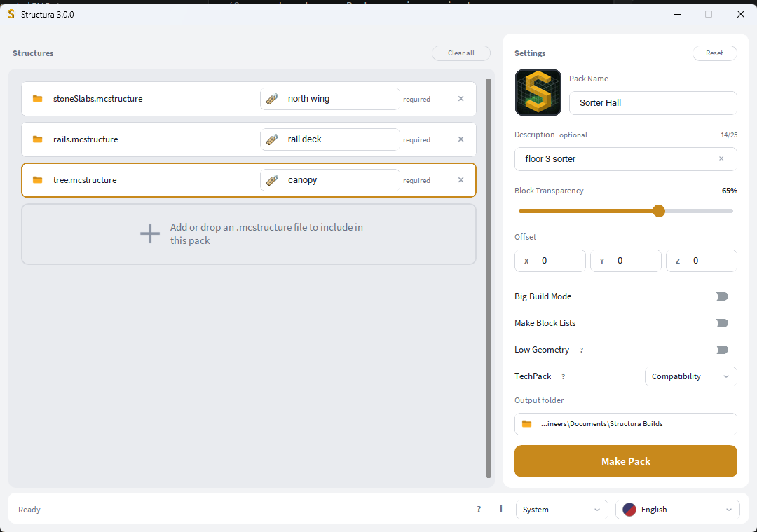Click the Y offset input field
The image size is (757, 532).
(x=626, y=261)
